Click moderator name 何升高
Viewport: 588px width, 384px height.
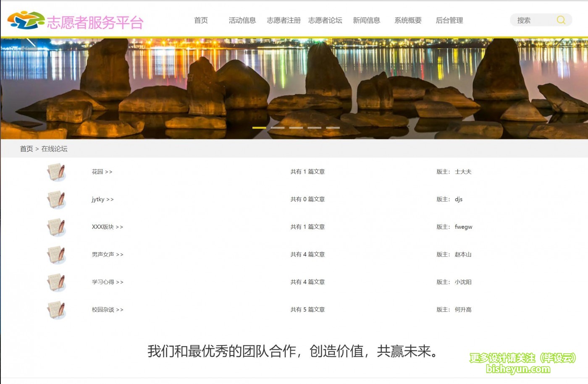463,310
